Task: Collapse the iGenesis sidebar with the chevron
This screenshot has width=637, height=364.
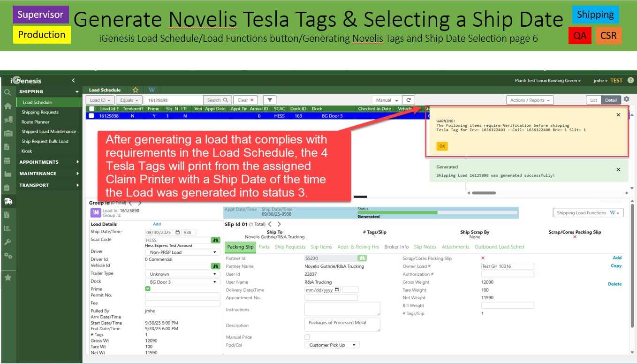Action: (73, 81)
